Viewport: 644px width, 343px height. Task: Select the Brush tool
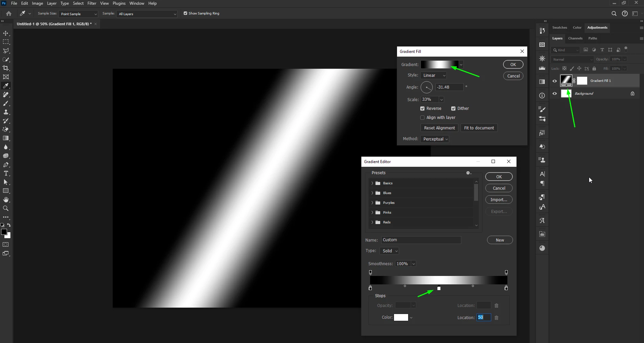pos(6,103)
